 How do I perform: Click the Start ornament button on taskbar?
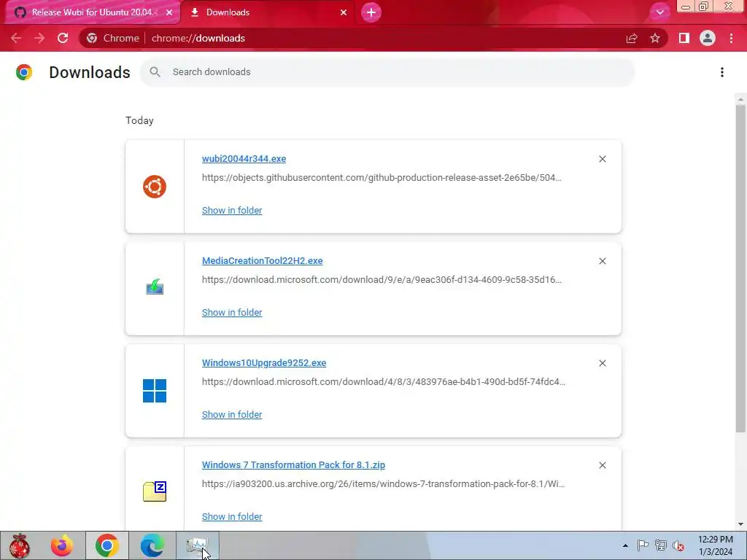[20, 545]
